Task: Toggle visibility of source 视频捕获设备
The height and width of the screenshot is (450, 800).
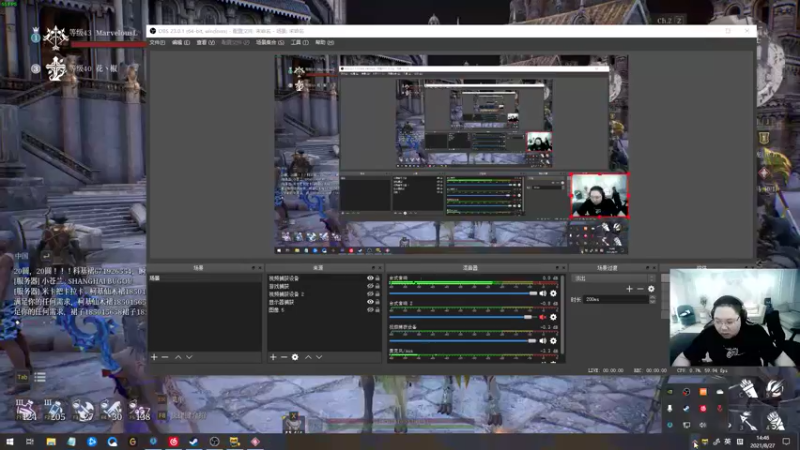Action: coord(370,278)
